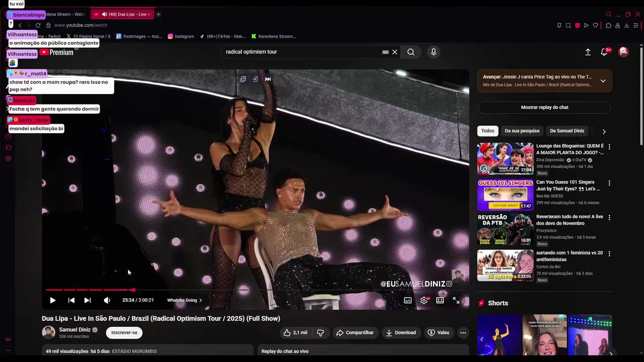Viewport: 644px width, 362px height.
Task: Switch to the Dua Lipa YouTube browser tab
Action: [122, 14]
